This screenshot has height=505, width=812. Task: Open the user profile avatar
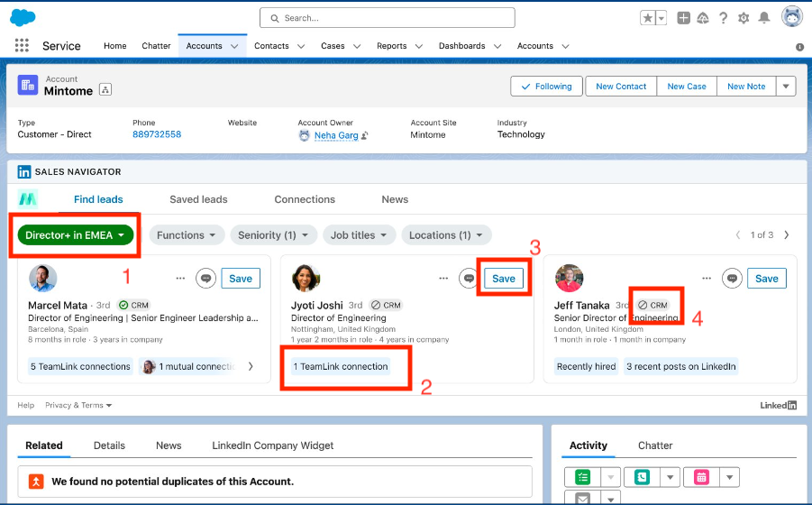[x=792, y=17]
